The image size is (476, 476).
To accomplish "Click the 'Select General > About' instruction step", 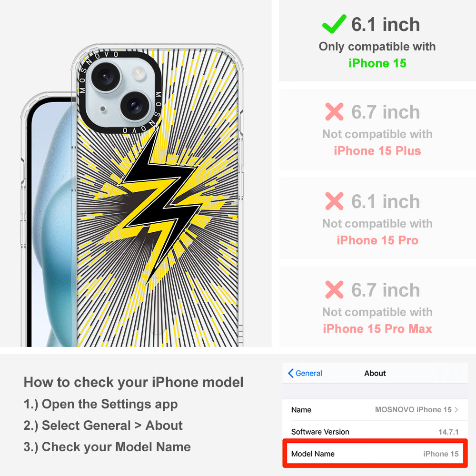I will [103, 426].
